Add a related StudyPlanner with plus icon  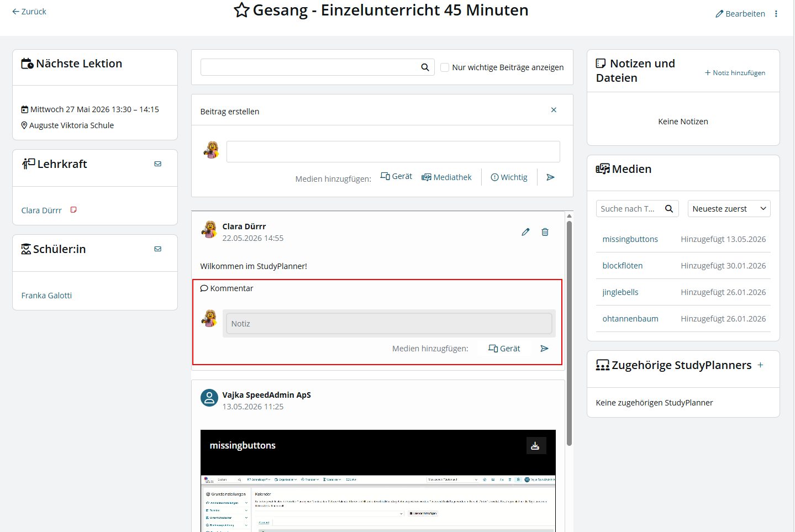click(x=761, y=365)
